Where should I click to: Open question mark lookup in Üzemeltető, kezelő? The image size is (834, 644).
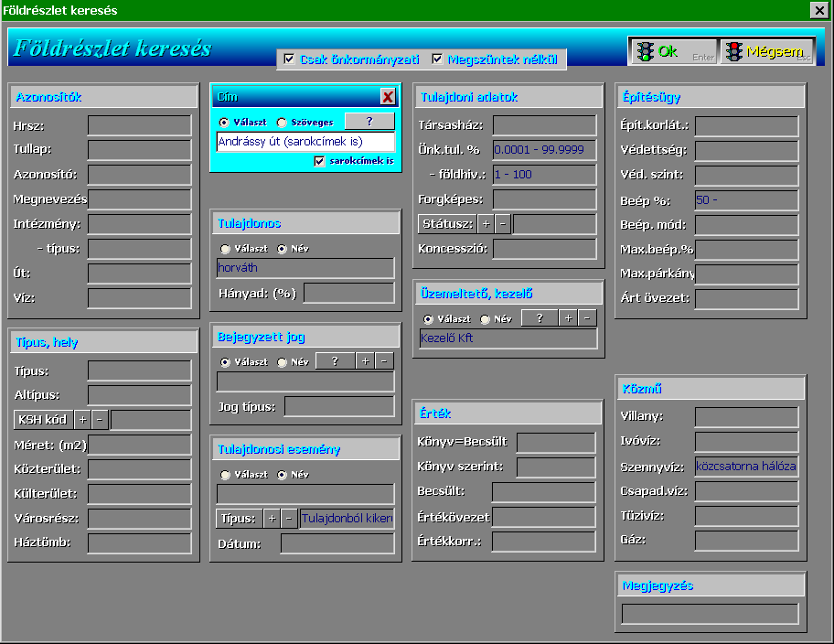tap(540, 318)
